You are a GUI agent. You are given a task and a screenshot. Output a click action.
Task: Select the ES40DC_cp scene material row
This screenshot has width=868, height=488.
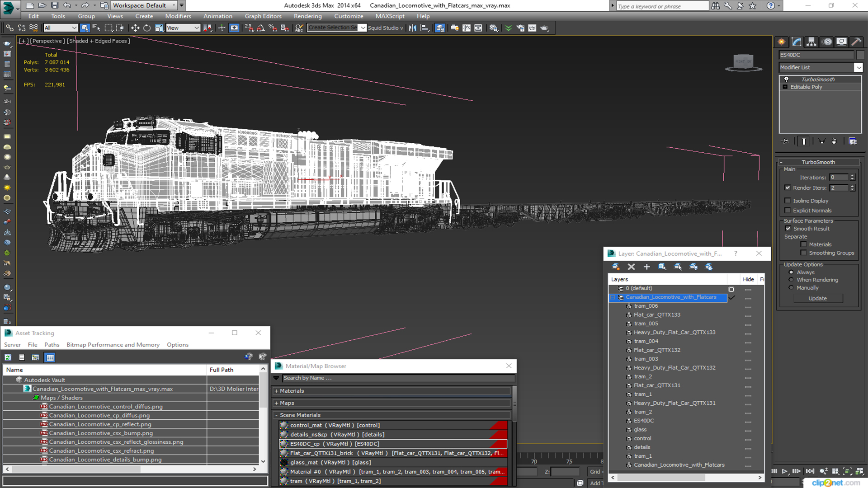[393, 444]
